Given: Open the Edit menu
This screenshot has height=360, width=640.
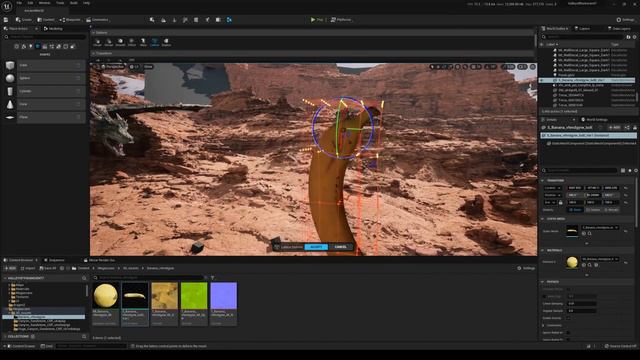Looking at the screenshot, I should (x=30, y=3).
